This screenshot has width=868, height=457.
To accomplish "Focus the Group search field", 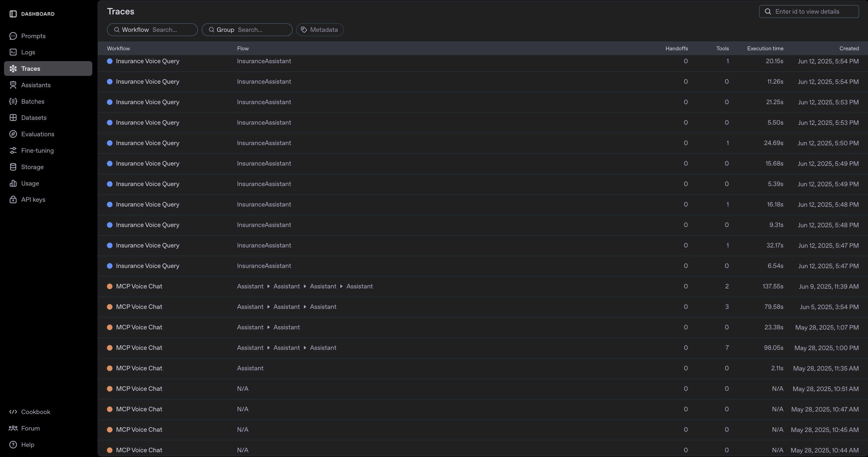I will pos(263,30).
